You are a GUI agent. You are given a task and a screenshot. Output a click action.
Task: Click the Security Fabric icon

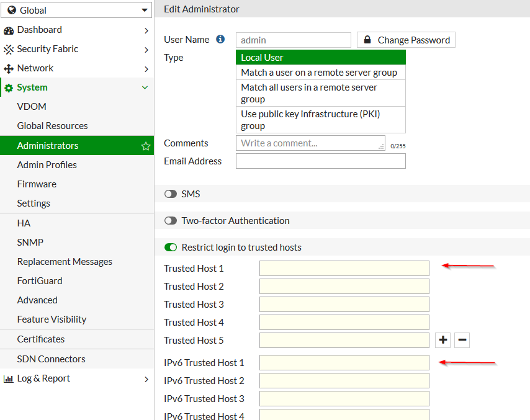[9, 49]
